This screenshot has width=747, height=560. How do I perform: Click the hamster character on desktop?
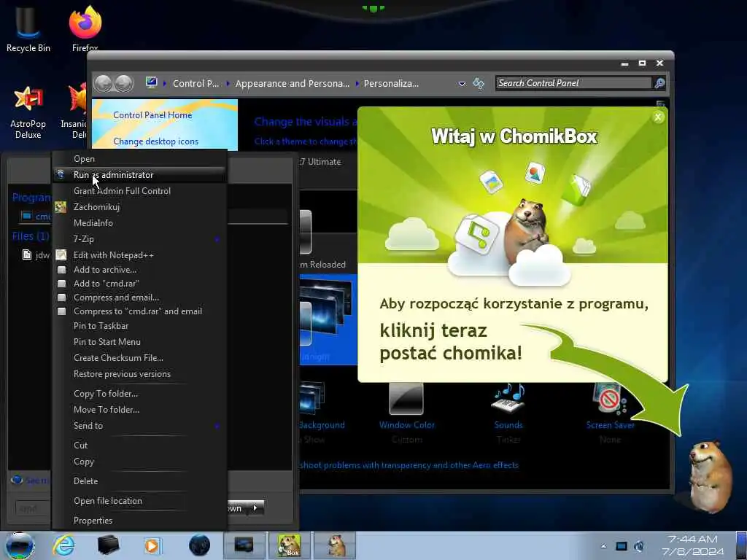coord(710,476)
